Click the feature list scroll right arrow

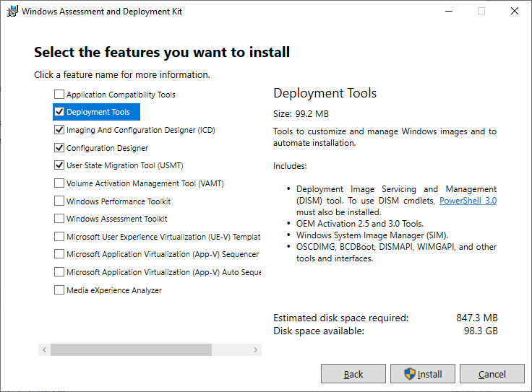click(x=255, y=349)
